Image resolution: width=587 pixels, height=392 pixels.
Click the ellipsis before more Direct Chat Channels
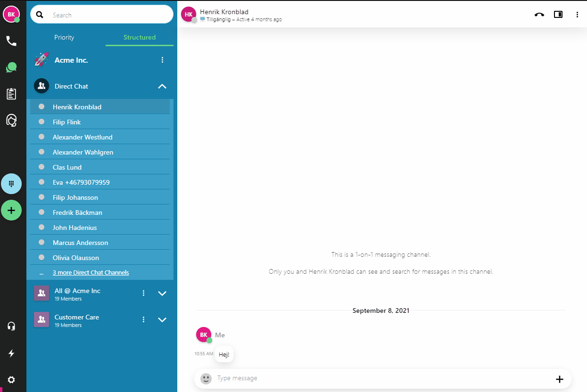(41, 273)
